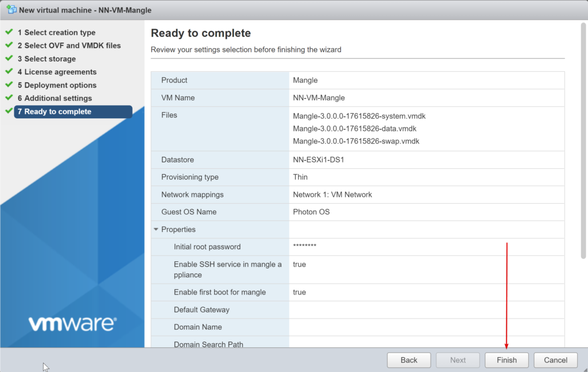Image resolution: width=588 pixels, height=372 pixels.
Task: Go to previous step with Back
Action: pos(409,360)
